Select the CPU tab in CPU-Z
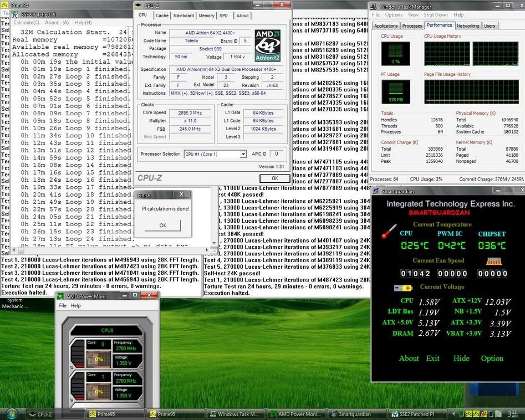Screen dimensions: 525x420 tap(143, 15)
